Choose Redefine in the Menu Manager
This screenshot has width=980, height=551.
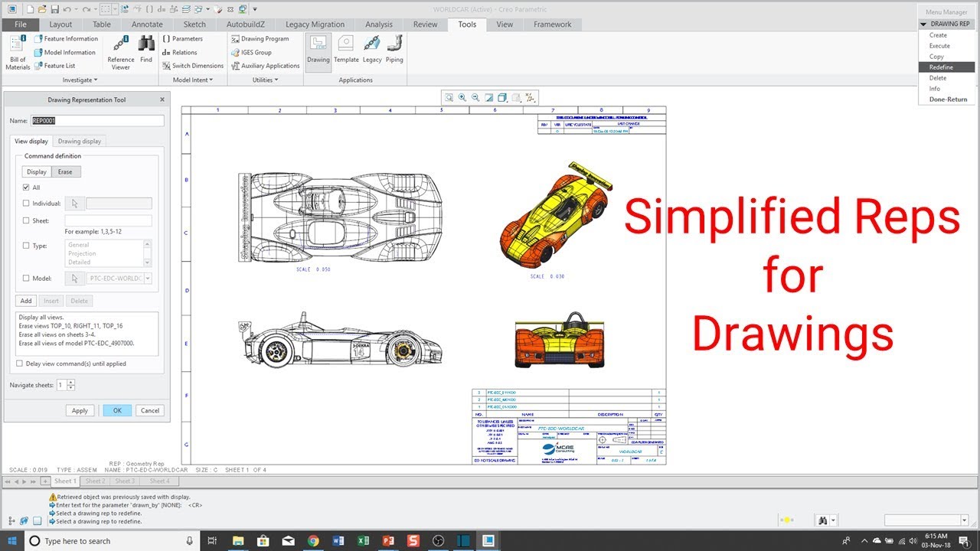pos(946,67)
